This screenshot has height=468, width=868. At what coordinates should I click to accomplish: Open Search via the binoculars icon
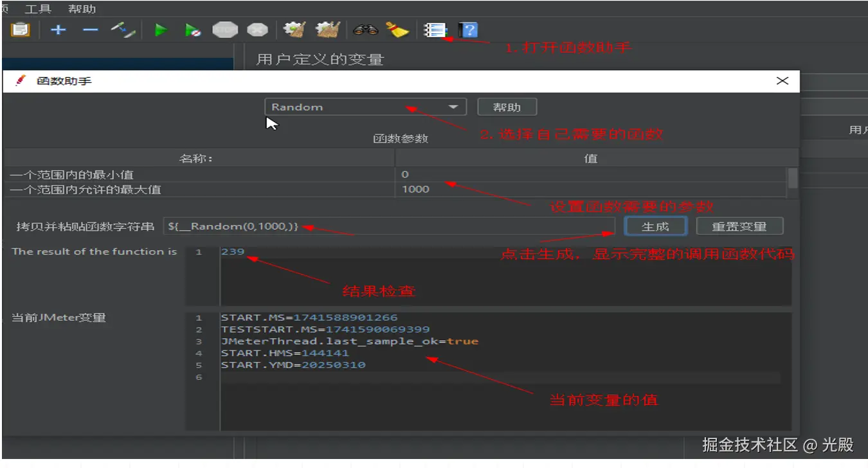tap(365, 30)
